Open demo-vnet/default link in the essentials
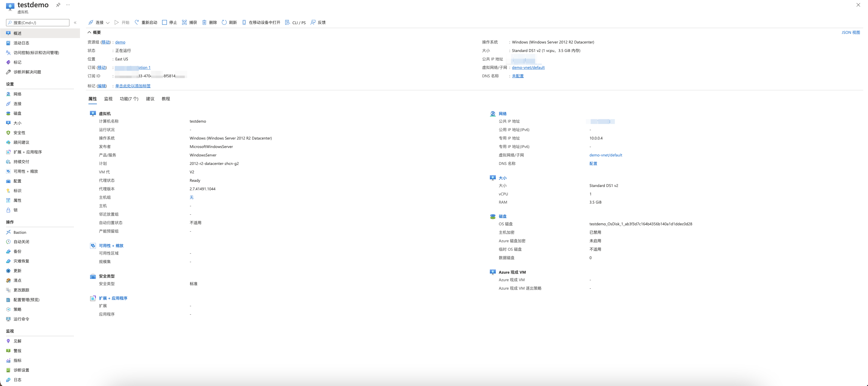 (x=528, y=67)
